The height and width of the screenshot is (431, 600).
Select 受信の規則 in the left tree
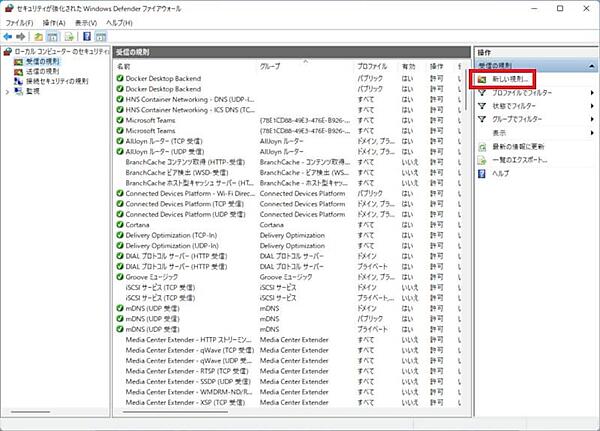tap(42, 61)
